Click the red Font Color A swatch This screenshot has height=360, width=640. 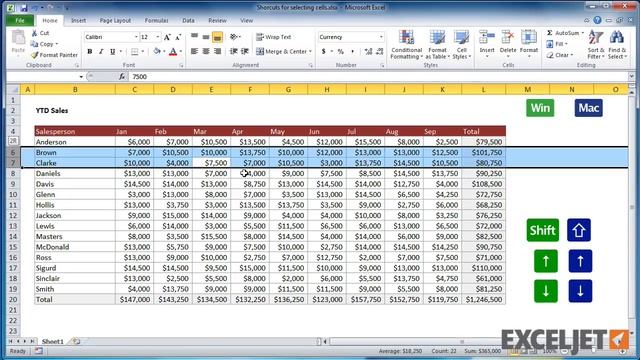pyautogui.click(x=173, y=51)
